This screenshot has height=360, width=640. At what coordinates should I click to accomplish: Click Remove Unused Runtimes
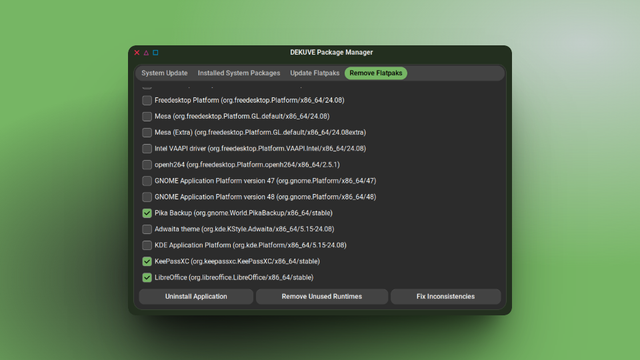pyautogui.click(x=322, y=296)
